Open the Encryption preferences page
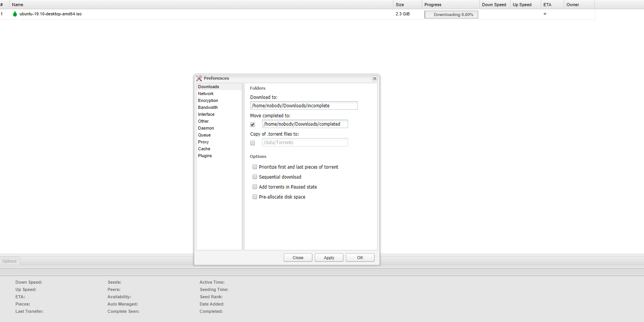The image size is (644, 322). coord(219,100)
